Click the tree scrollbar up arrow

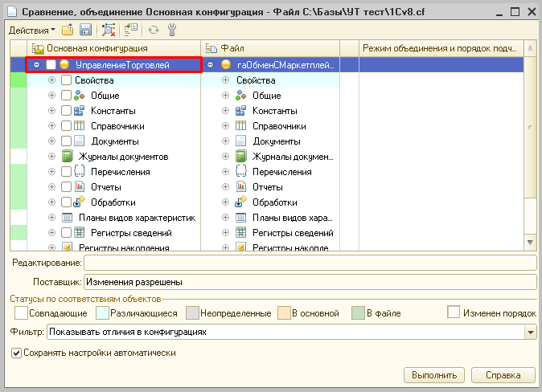[x=530, y=48]
